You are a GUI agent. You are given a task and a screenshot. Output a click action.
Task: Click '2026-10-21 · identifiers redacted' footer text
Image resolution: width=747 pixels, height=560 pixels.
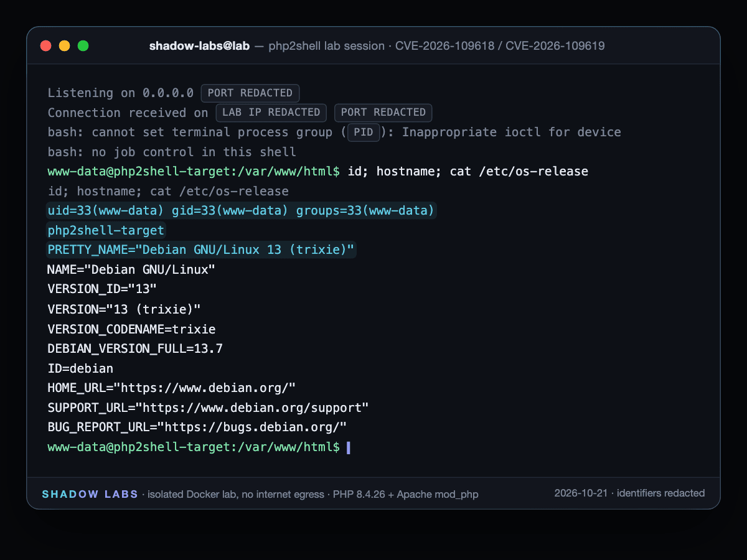(x=629, y=493)
